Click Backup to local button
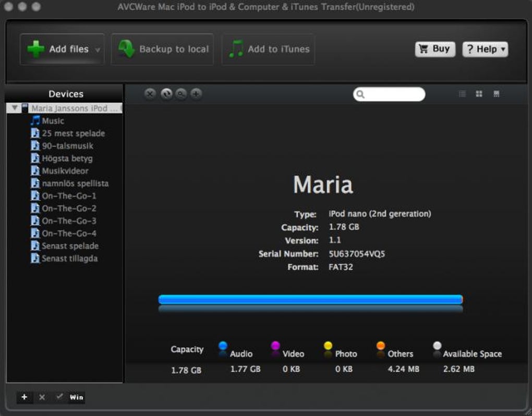Viewport: 532px width, 416px height. (162, 49)
